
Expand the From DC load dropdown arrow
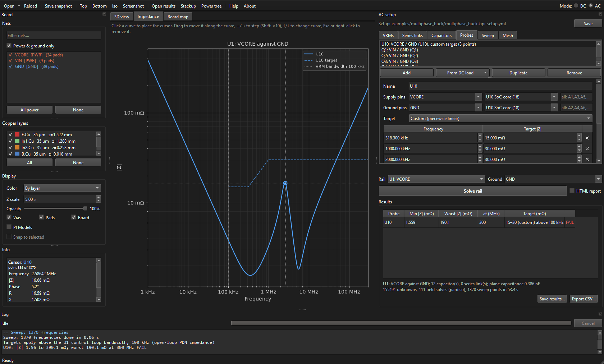[x=485, y=73]
